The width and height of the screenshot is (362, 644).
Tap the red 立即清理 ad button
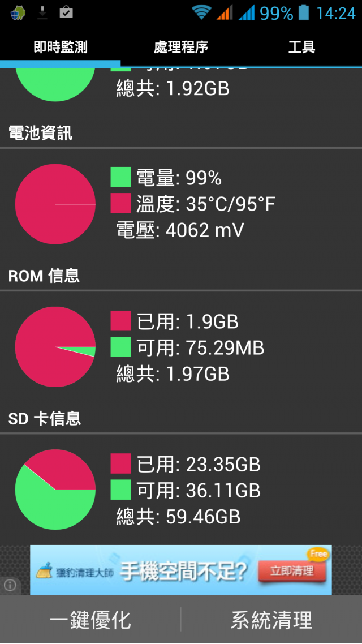pos(292,571)
